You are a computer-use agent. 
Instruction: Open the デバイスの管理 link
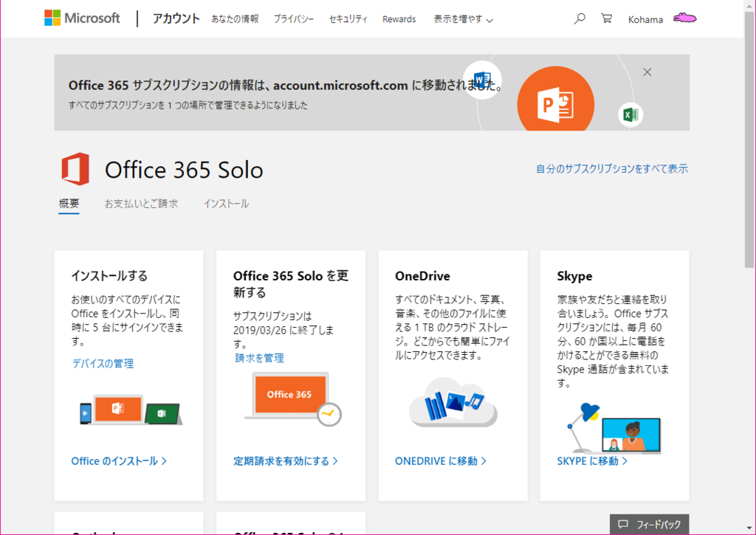(x=103, y=363)
